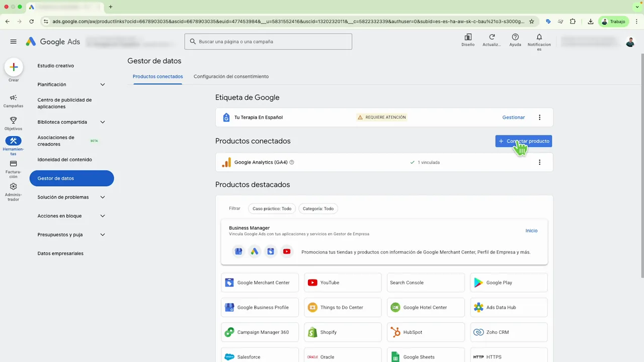
Task: Switch to the Configuración del consentimiento tab
Action: [231, 76]
